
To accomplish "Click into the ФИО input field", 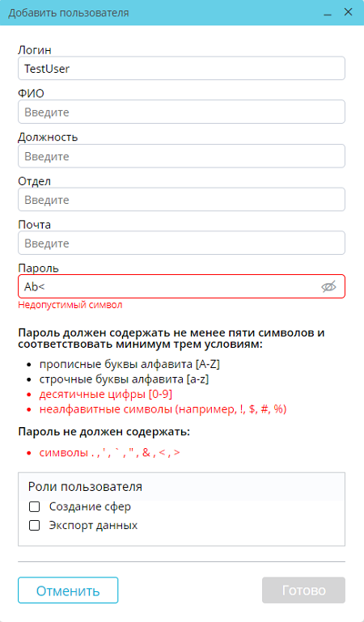I will (181, 112).
